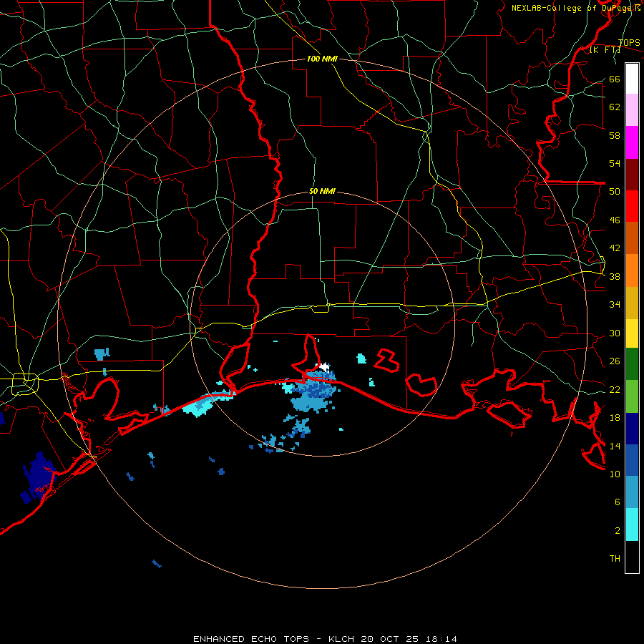
Task: Click the Enhanced Echo Tops KLCH title caption
Action: point(325,639)
